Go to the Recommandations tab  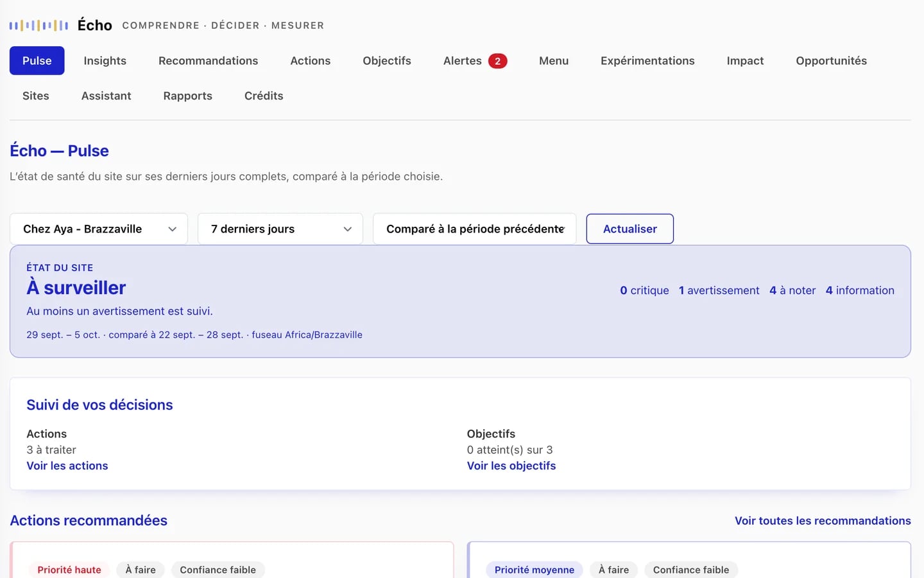pos(208,60)
